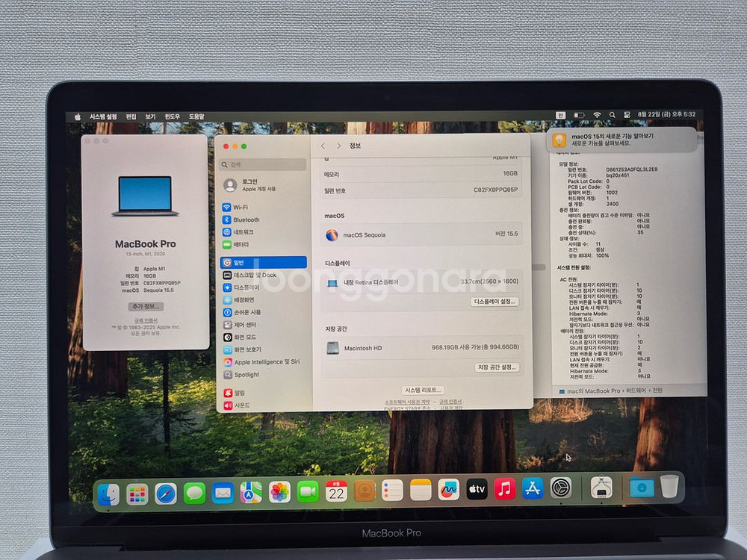Image resolution: width=747 pixels, height=560 pixels.
Task: Select '손쉬운 사용' in the settings sidebar
Action: tap(263, 312)
